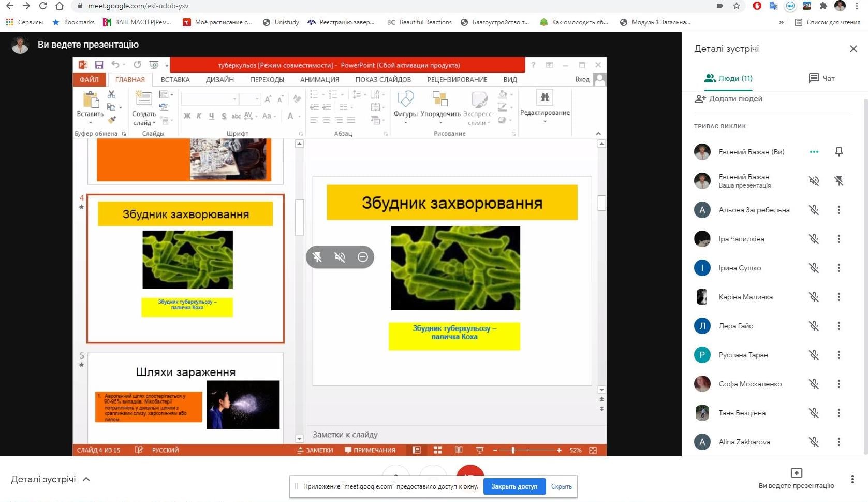
Task: Click Закрыть доступ to stop sharing
Action: point(514,486)
